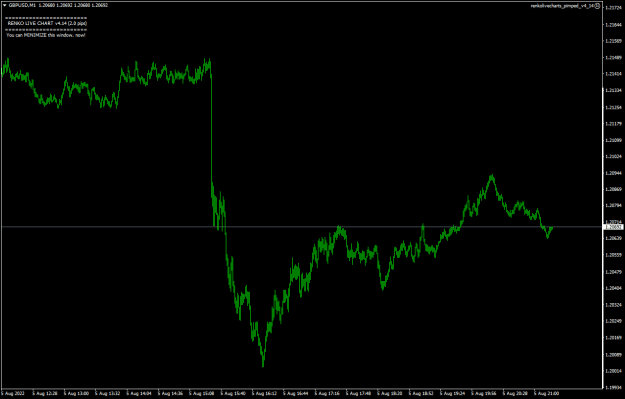The image size is (625, 399).
Task: Click the 1.20169 price scale label
Action: [613, 338]
